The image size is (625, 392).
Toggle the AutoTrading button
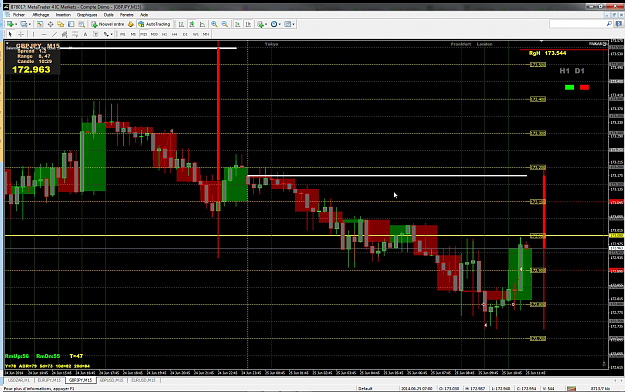(154, 24)
